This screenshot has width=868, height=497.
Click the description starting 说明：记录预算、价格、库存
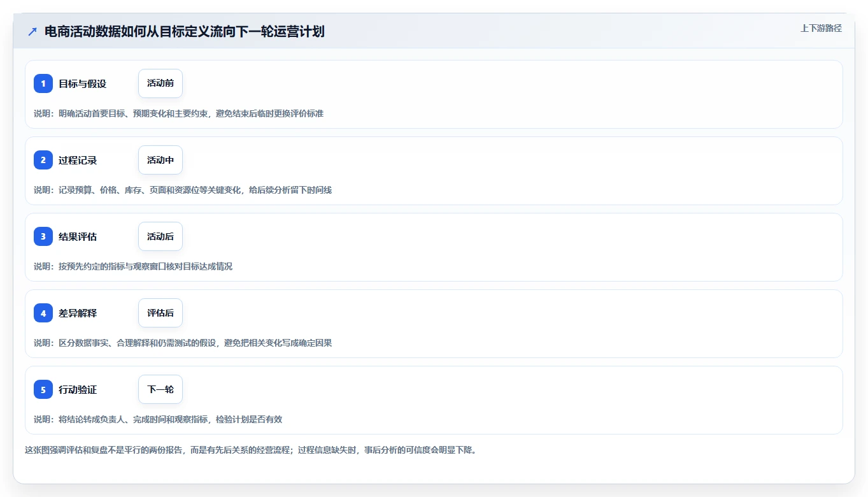183,190
